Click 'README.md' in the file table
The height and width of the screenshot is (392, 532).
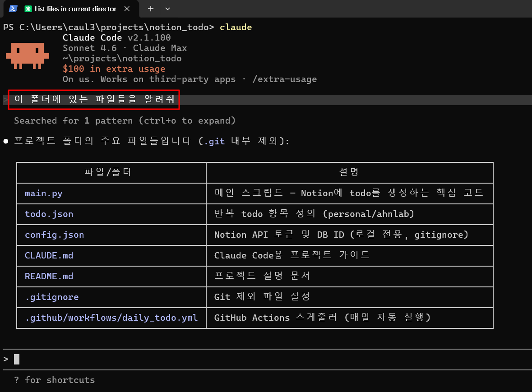49,277
